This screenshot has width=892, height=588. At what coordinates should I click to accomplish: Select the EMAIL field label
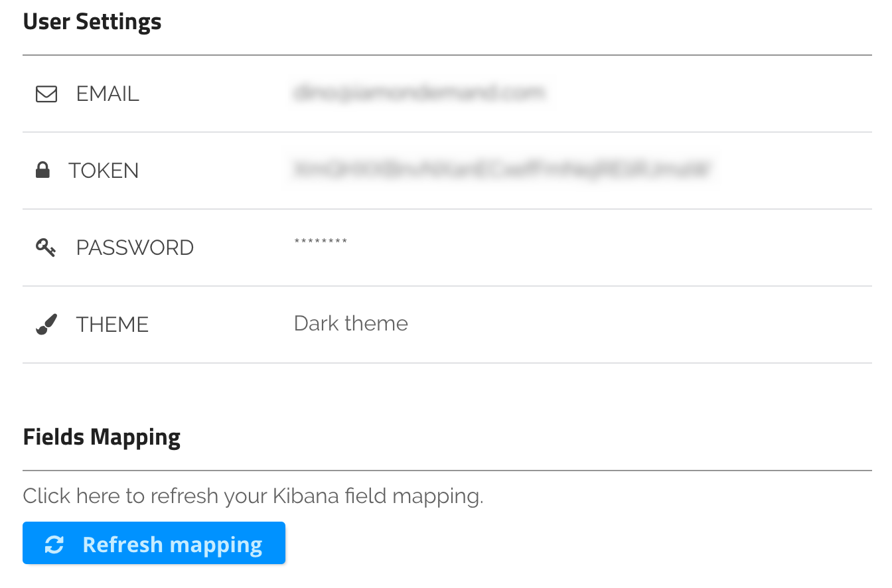(108, 94)
